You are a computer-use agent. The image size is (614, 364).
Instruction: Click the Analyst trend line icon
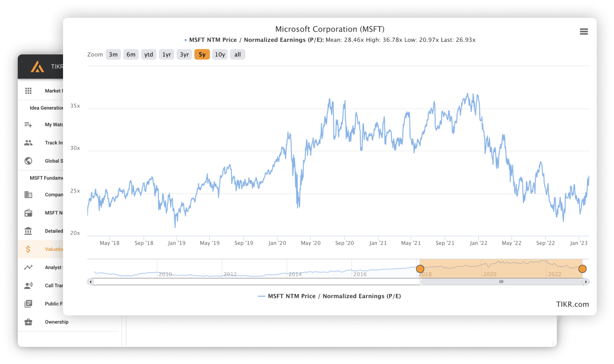pos(28,267)
